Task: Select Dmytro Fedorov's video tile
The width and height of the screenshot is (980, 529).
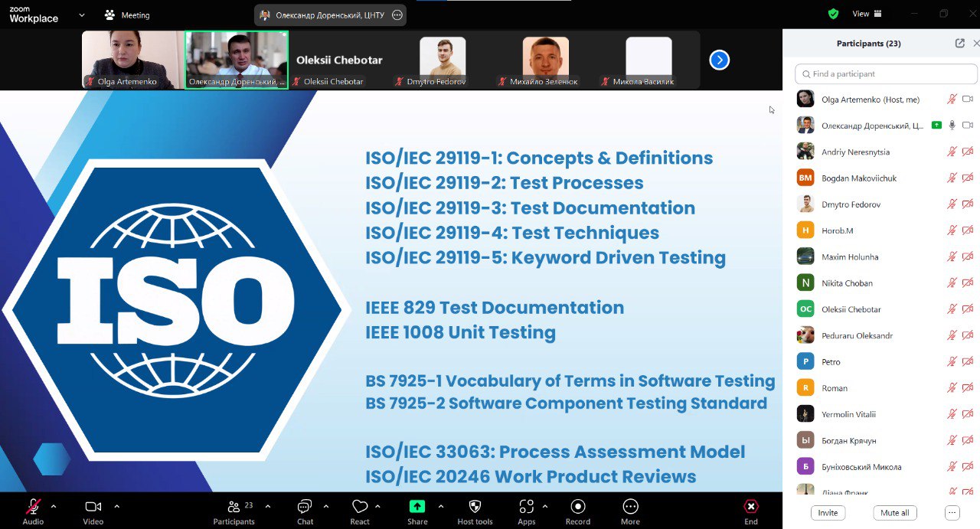Action: tap(443, 60)
